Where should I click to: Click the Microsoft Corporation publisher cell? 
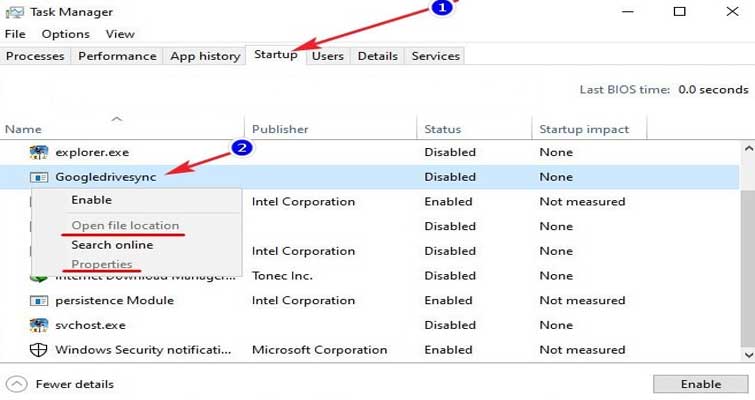point(319,350)
